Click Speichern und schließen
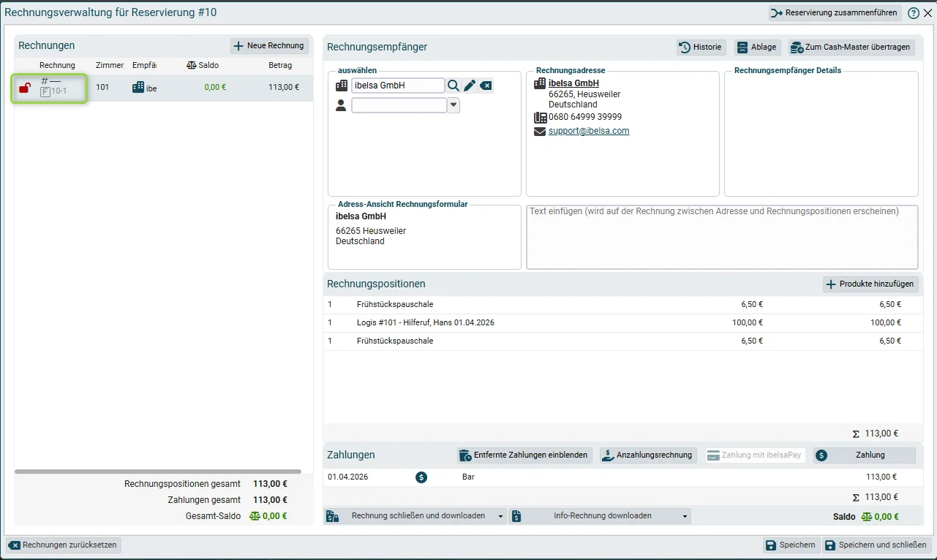937x560 pixels. point(877,545)
